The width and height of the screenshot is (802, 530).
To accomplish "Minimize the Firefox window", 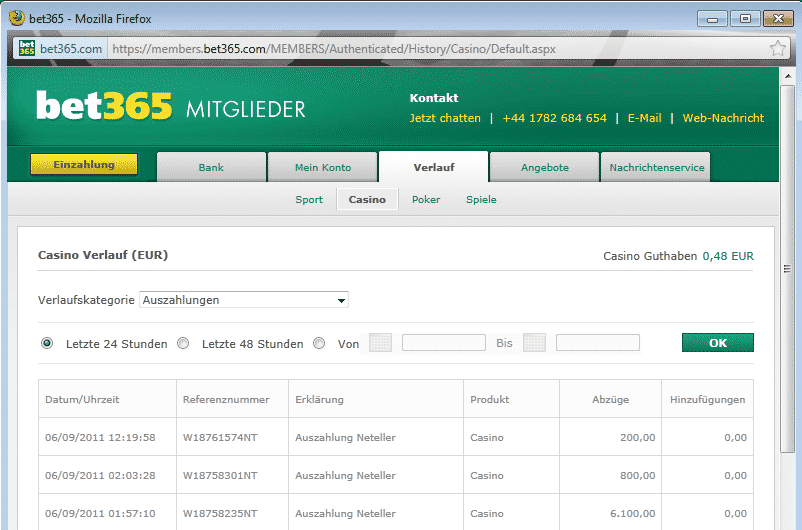I will coord(712,19).
